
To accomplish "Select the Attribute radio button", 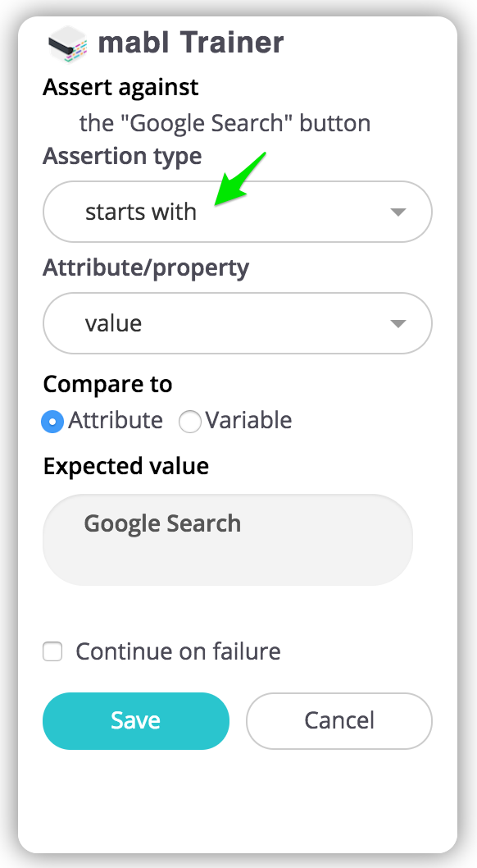I will point(52,422).
